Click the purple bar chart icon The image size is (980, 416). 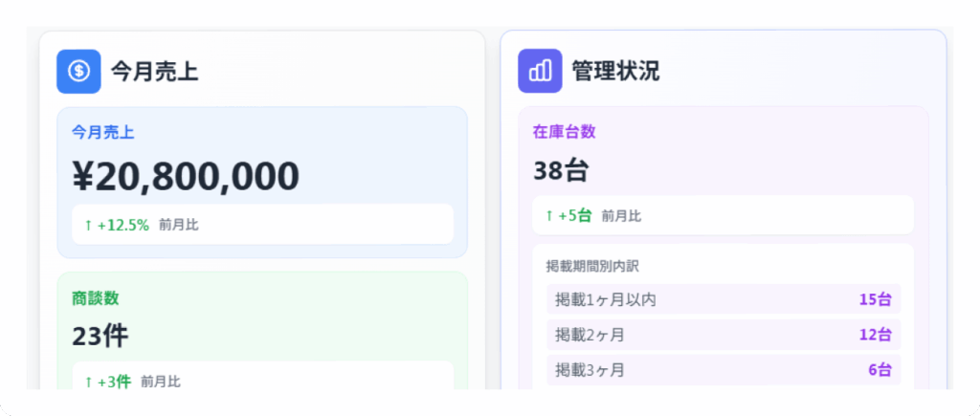(540, 71)
